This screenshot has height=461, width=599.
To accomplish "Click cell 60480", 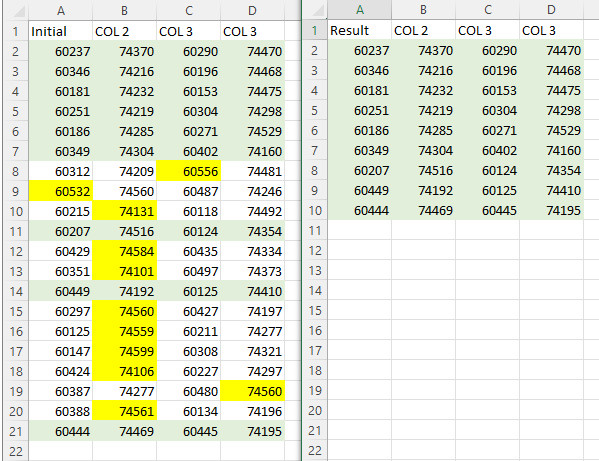I will pos(189,391).
